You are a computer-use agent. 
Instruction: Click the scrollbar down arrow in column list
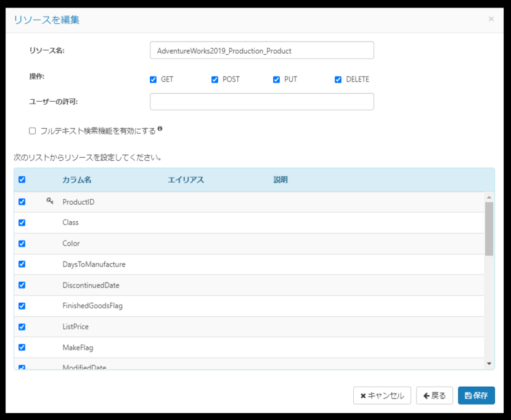click(489, 364)
